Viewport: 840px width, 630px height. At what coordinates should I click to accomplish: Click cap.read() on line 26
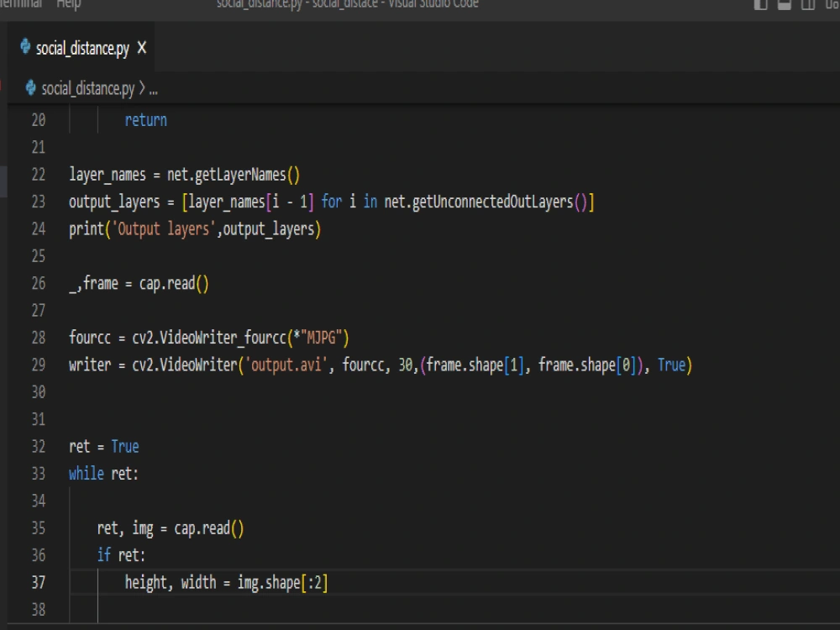coord(174,283)
